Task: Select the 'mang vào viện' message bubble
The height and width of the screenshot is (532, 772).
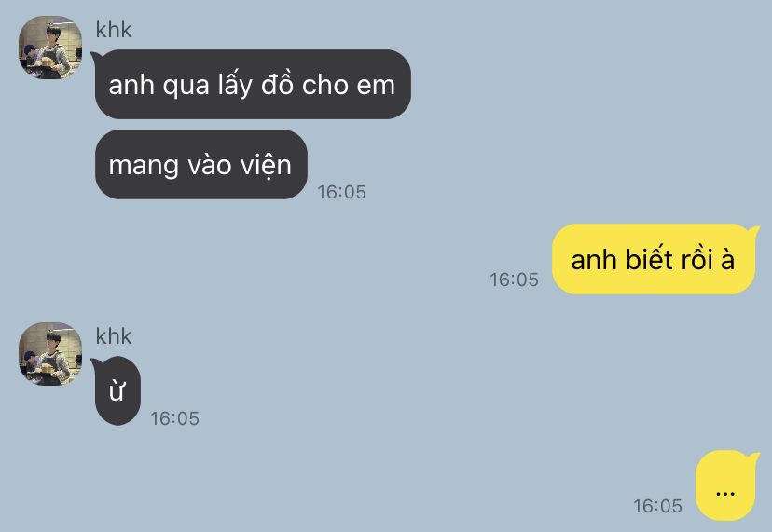Action: (200, 164)
